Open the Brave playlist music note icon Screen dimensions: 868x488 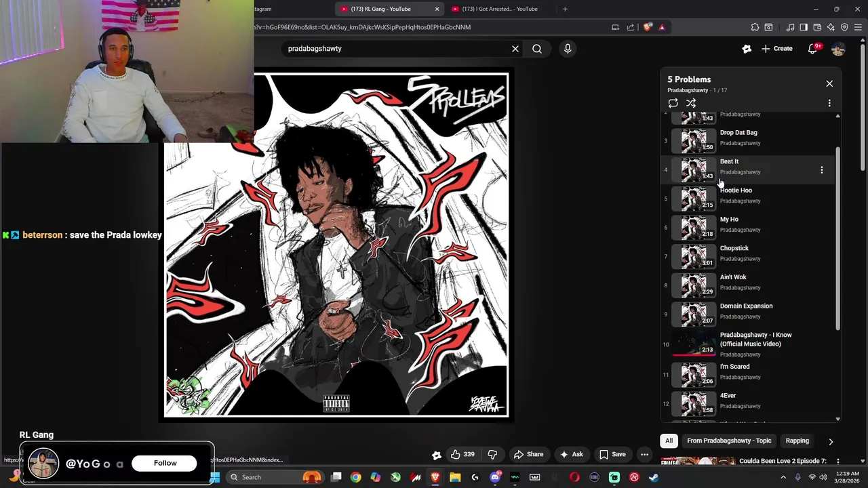pyautogui.click(x=790, y=27)
